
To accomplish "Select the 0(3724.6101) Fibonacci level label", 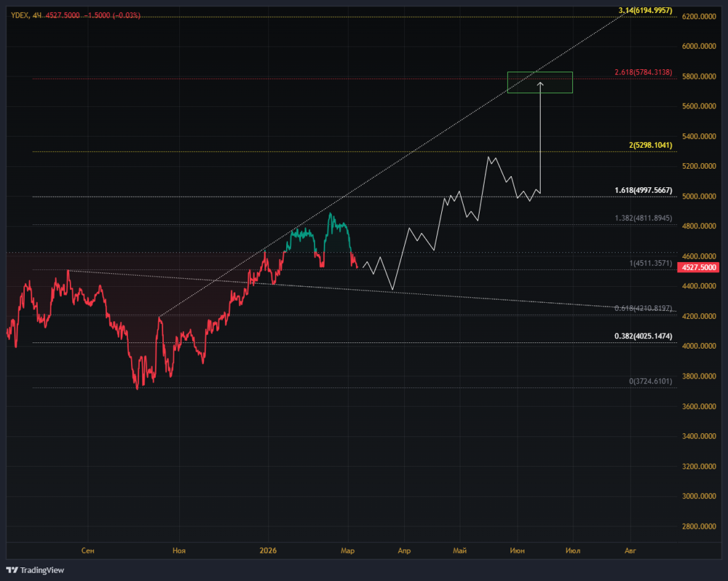I will tap(650, 382).
